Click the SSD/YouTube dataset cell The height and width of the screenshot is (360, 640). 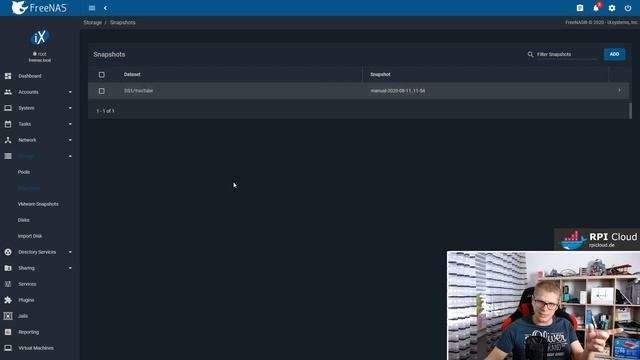(x=138, y=91)
